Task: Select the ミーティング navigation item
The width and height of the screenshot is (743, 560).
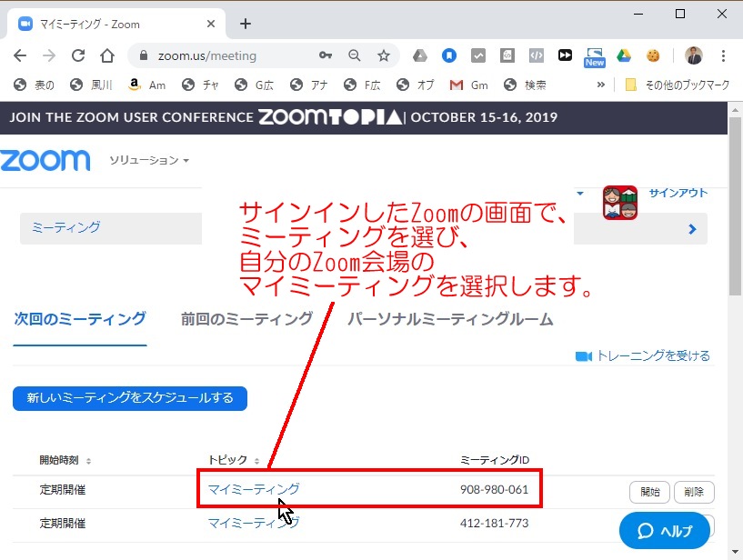Action: pyautogui.click(x=65, y=227)
